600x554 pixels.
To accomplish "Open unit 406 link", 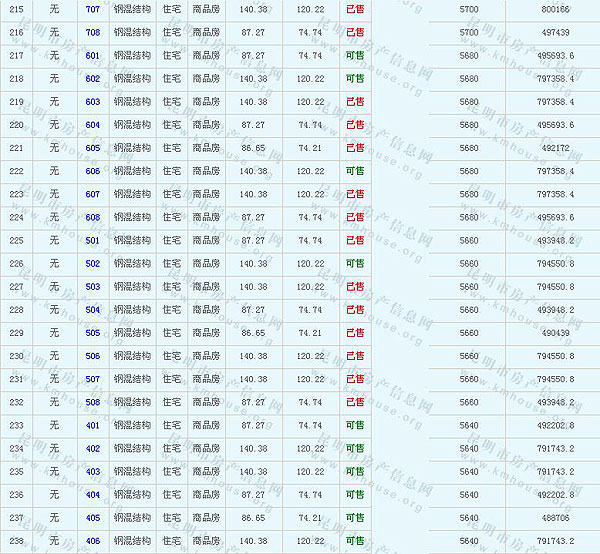I will click(x=93, y=541).
